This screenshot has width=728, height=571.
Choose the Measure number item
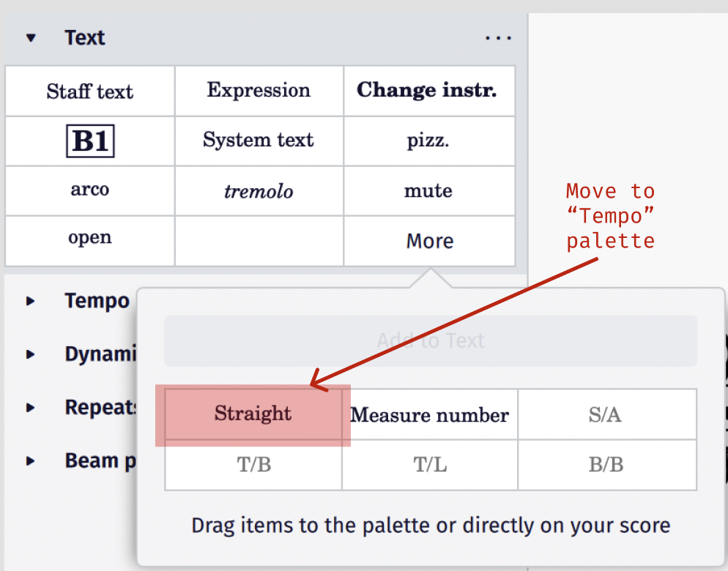[x=429, y=414]
